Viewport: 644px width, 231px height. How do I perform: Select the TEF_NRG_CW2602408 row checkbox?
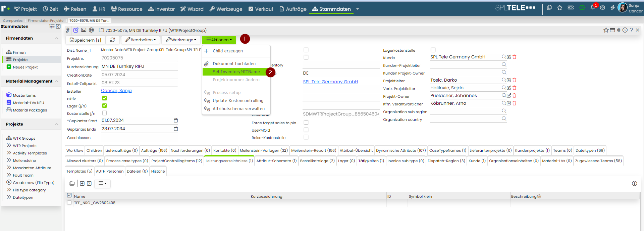(69, 203)
